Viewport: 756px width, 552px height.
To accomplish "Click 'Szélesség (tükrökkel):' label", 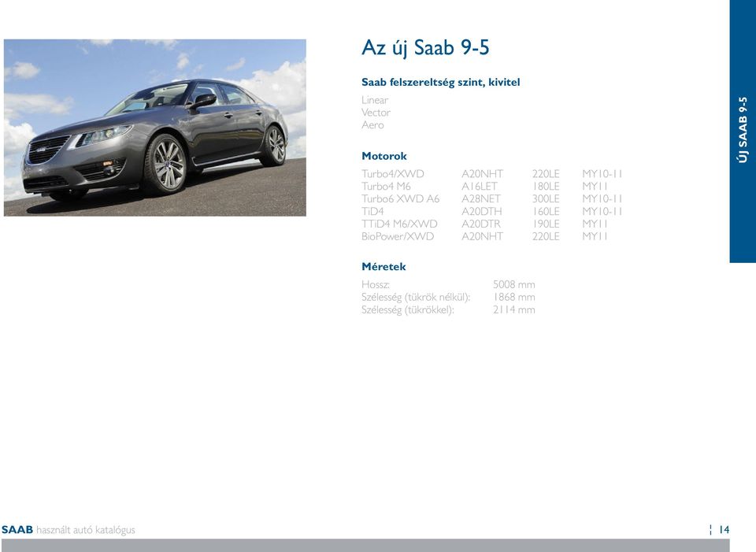I will (x=408, y=309).
